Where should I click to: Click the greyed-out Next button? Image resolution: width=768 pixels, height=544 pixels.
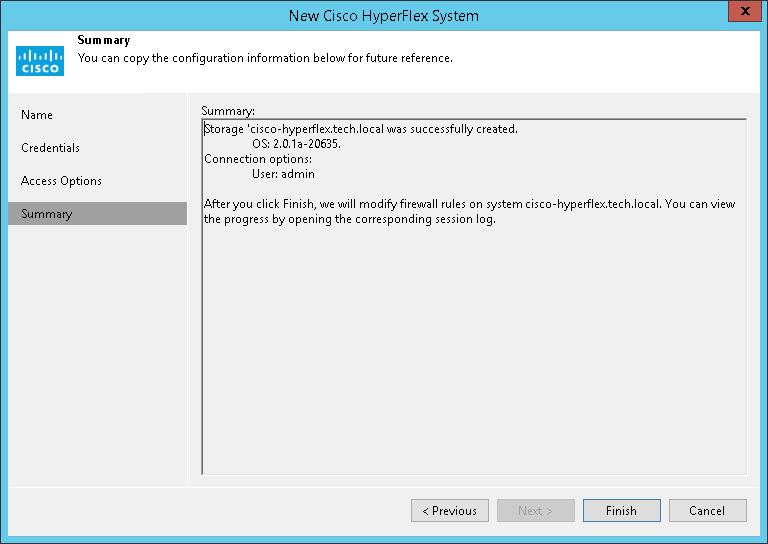pos(535,511)
